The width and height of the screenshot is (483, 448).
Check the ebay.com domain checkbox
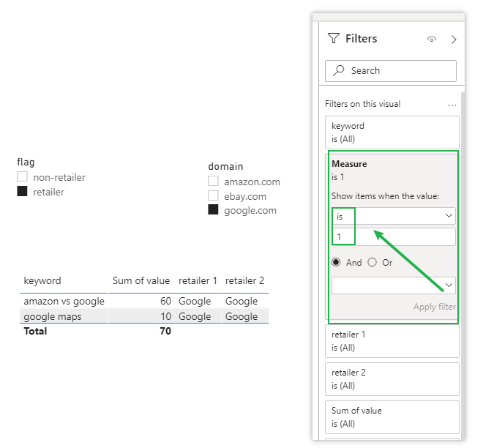[x=213, y=195]
